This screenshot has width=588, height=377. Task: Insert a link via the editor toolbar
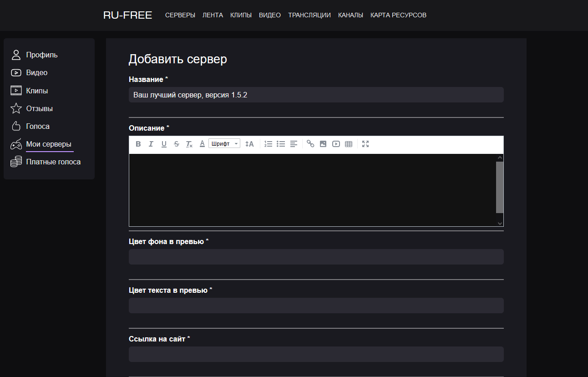click(x=310, y=144)
